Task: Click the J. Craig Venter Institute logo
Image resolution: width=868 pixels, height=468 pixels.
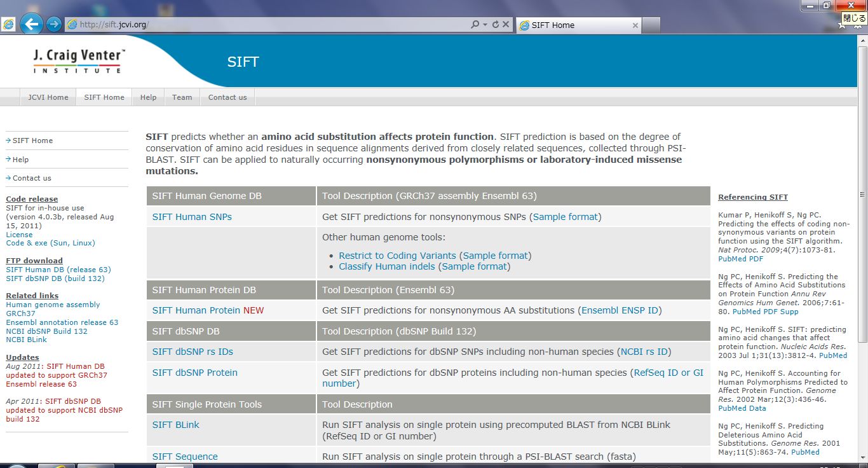Action: pyautogui.click(x=79, y=60)
